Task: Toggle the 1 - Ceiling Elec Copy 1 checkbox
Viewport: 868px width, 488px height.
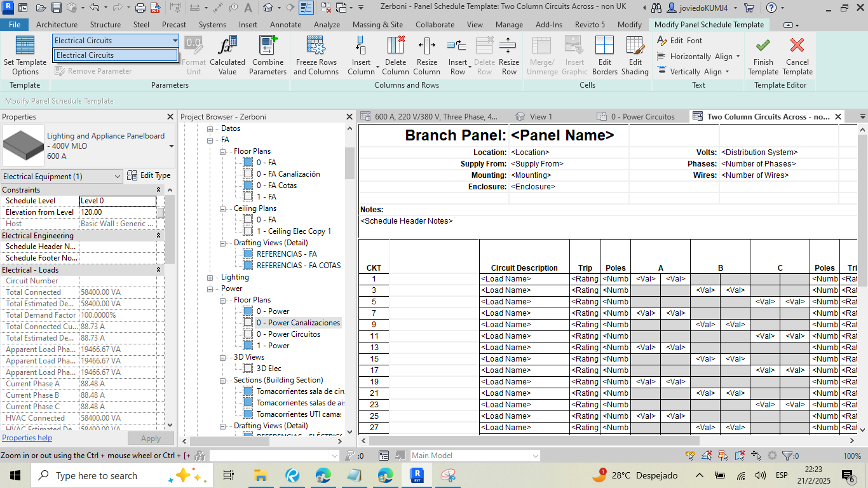Action: 248,231
